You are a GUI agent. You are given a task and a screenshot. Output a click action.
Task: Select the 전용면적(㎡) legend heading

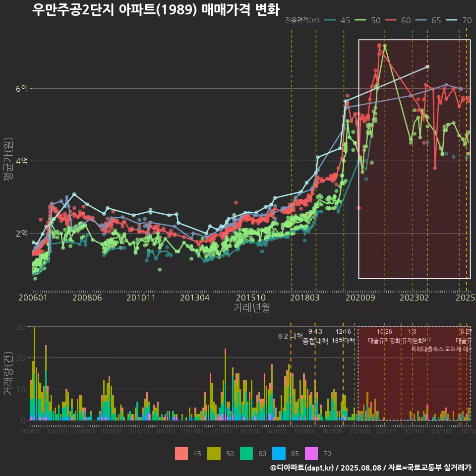302,20
